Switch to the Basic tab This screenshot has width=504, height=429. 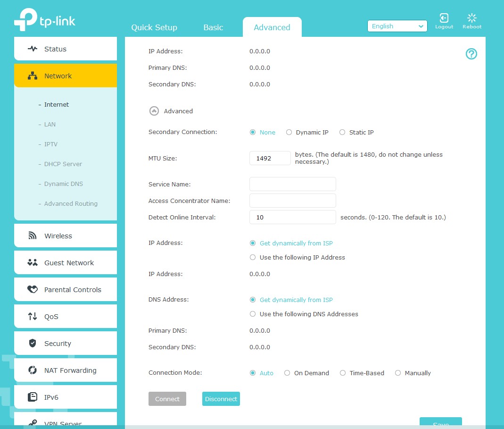click(x=213, y=27)
